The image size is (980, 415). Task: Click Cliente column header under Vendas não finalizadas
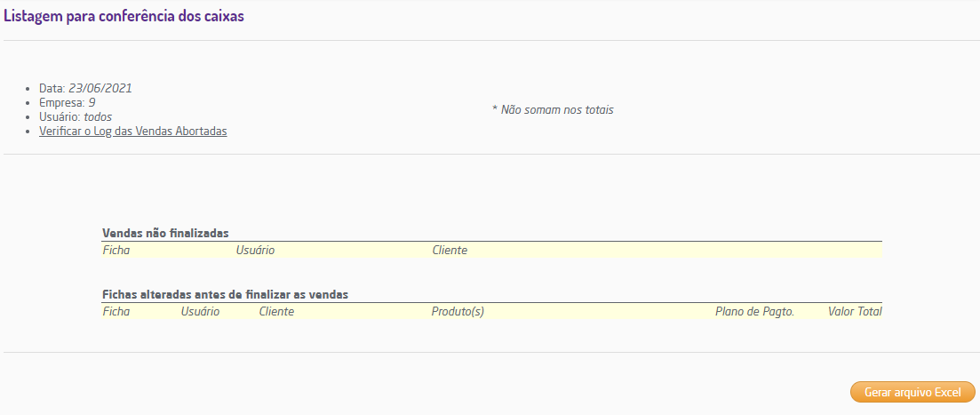coord(450,250)
